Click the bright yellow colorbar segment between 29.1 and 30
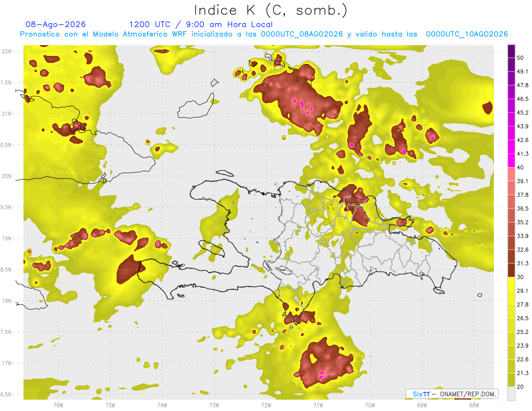 tap(511, 284)
